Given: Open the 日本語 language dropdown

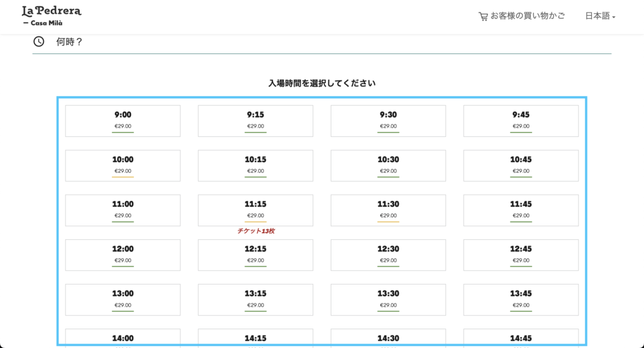Looking at the screenshot, I should [600, 16].
